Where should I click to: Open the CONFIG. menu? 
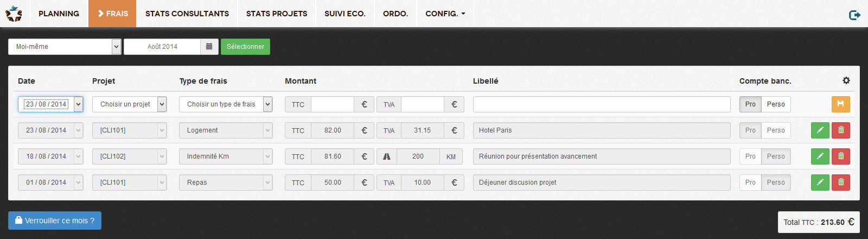coord(445,14)
